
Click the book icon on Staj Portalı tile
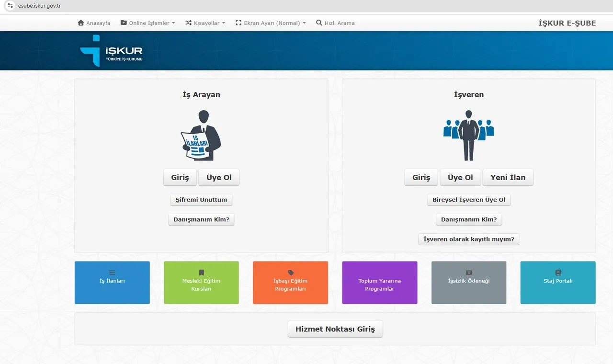point(558,273)
